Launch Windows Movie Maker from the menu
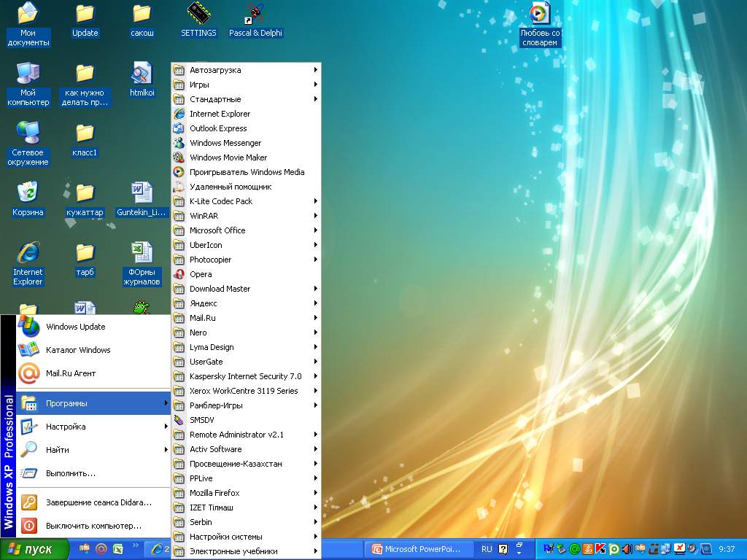The width and height of the screenshot is (747, 560). coord(228,157)
